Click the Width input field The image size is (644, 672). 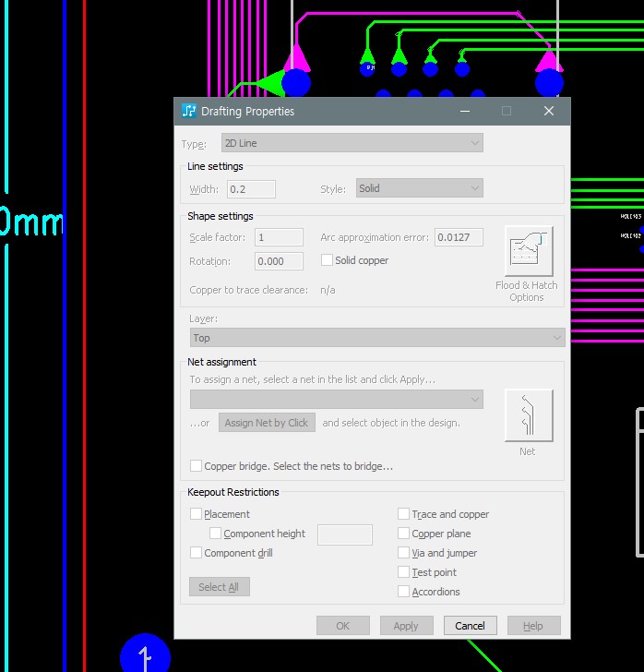pyautogui.click(x=251, y=188)
